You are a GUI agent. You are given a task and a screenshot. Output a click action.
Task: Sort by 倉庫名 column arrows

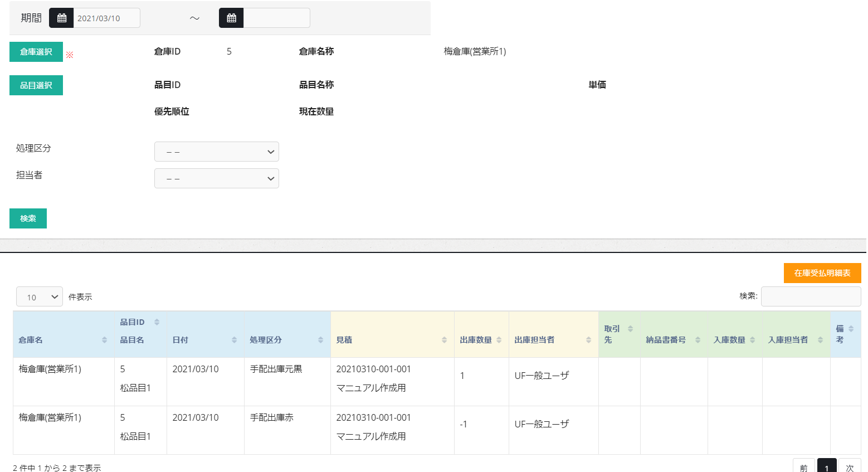[x=104, y=340]
